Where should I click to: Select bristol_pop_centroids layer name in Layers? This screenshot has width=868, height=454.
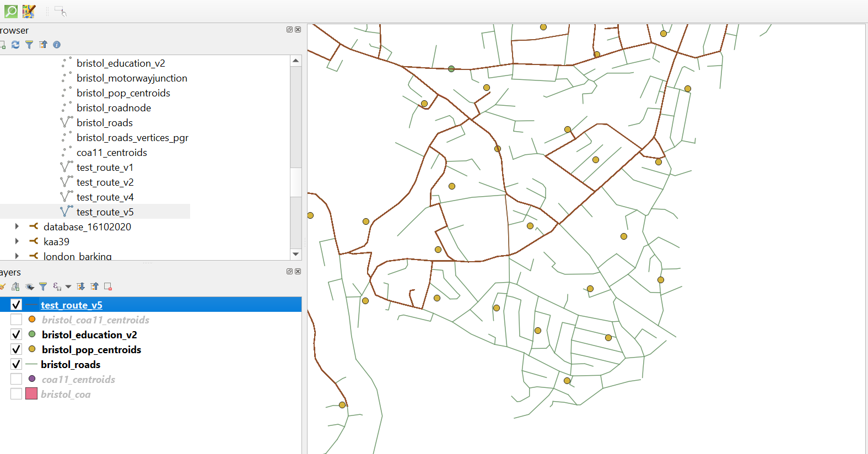click(x=91, y=349)
